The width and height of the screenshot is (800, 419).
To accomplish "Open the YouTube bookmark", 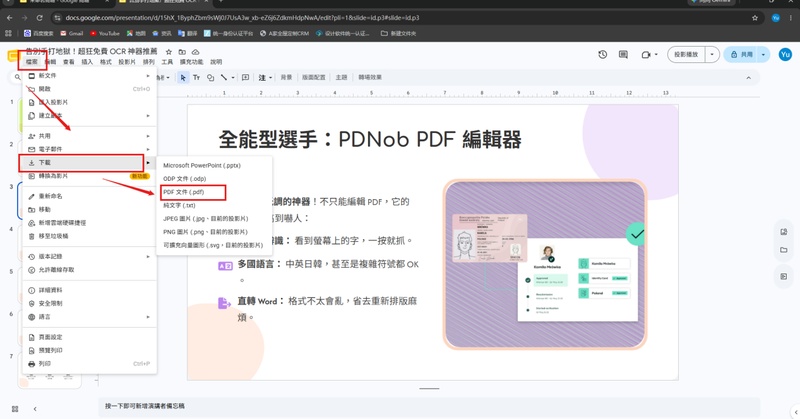I will point(105,33).
